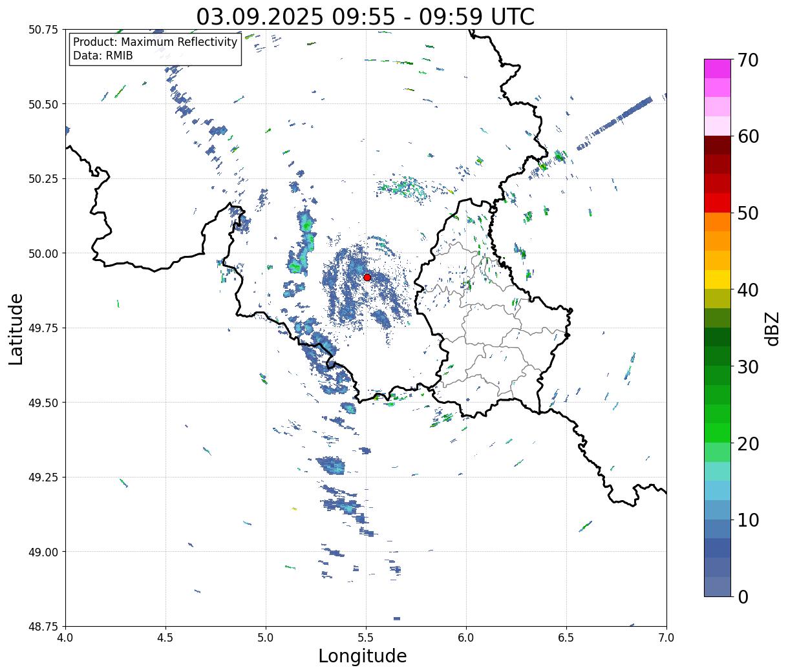Pick the turquoise swatch between 15 and 17.5 dBZ
This screenshot has height=672, width=788.
pos(718,472)
